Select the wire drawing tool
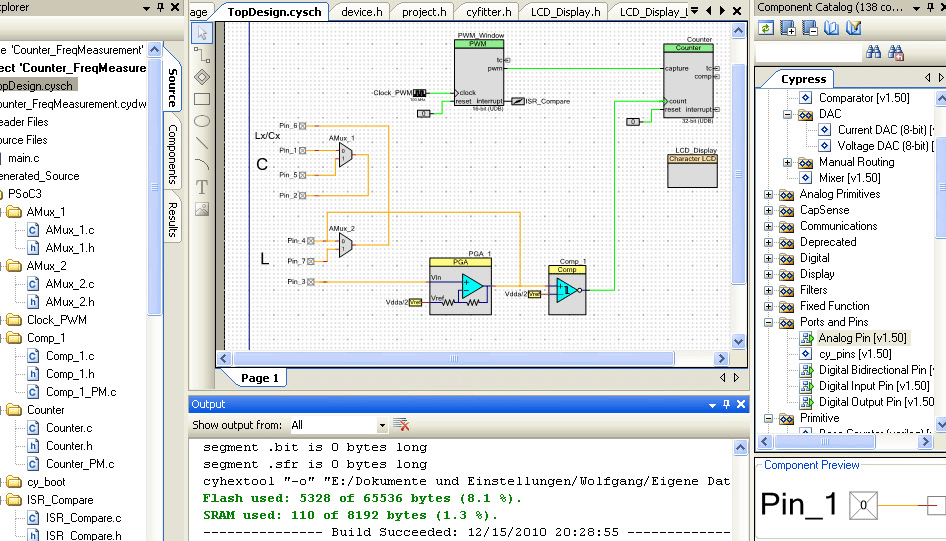 [x=202, y=55]
